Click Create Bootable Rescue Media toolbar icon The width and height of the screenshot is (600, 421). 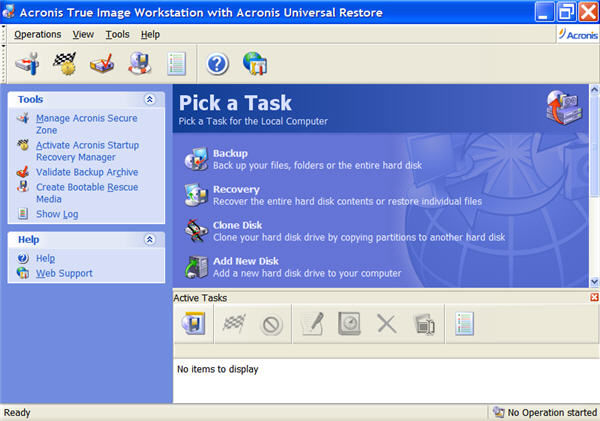(x=139, y=64)
